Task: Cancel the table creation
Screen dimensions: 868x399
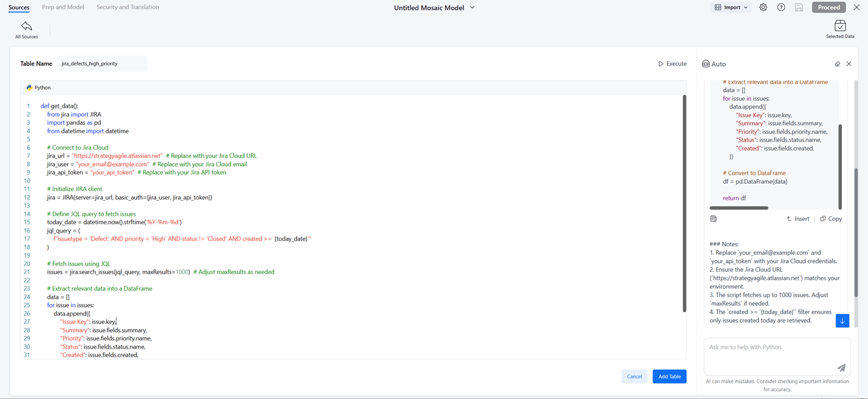Action: 634,376
